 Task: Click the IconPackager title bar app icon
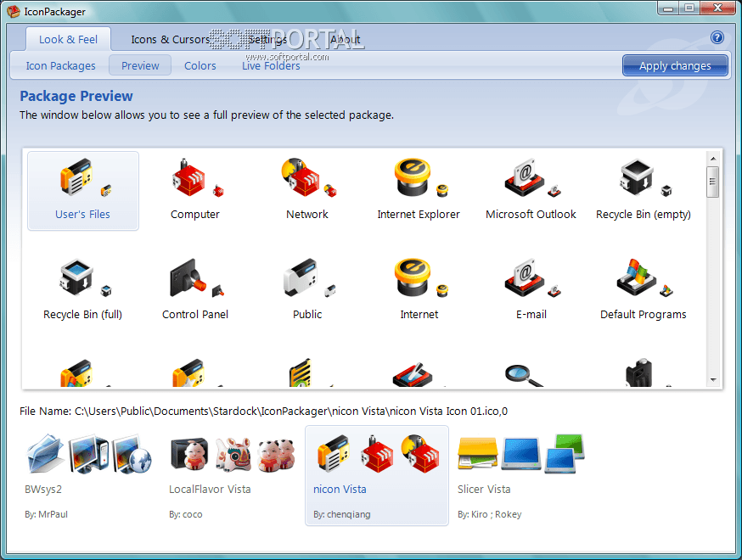14,11
